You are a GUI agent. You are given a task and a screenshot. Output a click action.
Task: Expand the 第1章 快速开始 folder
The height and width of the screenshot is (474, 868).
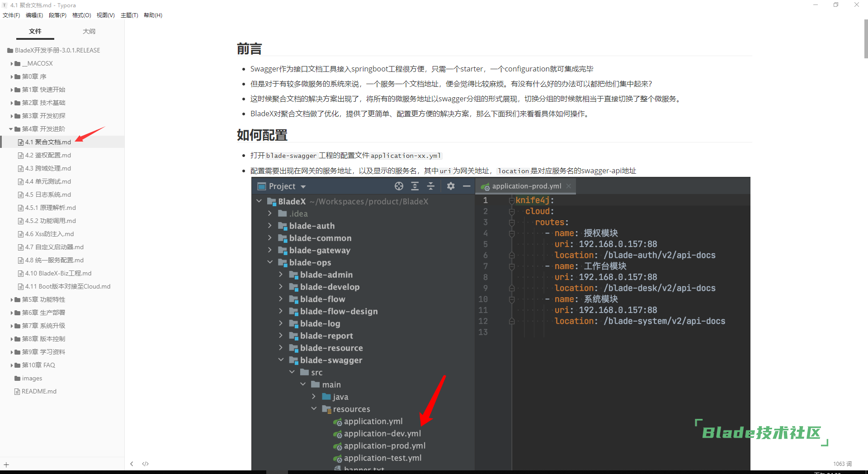pyautogui.click(x=12, y=90)
